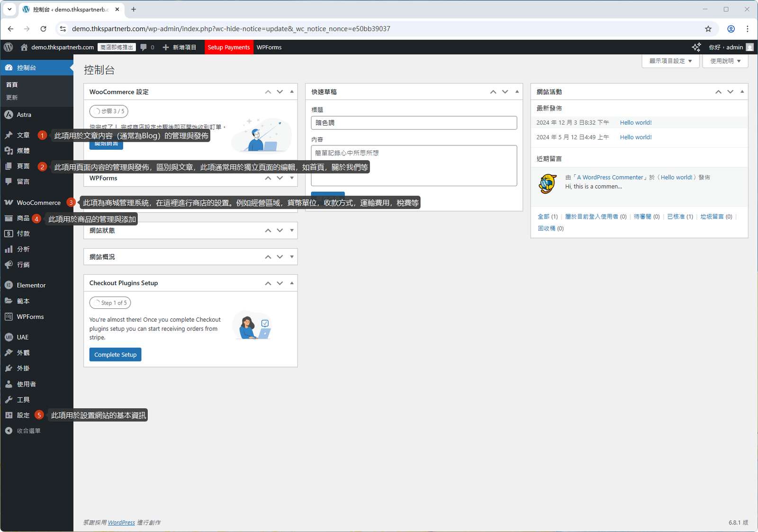Open browser tab search dropdown
Image resolution: width=758 pixels, height=532 pixels.
click(x=9, y=9)
